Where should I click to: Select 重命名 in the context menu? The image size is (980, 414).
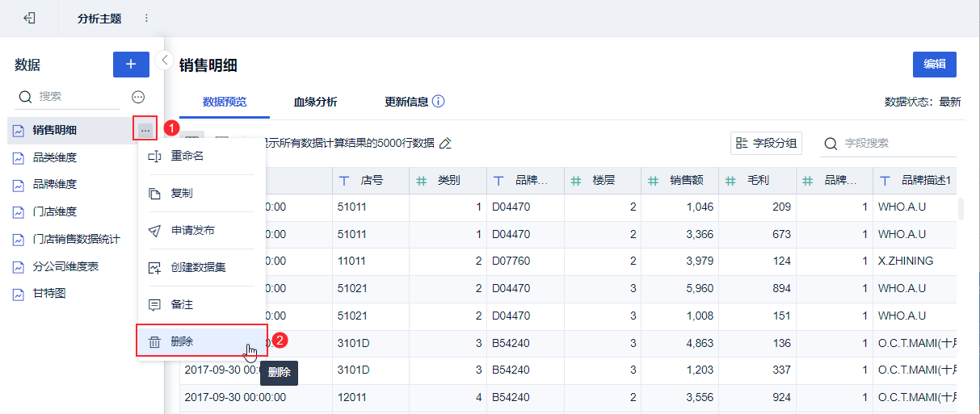(187, 156)
